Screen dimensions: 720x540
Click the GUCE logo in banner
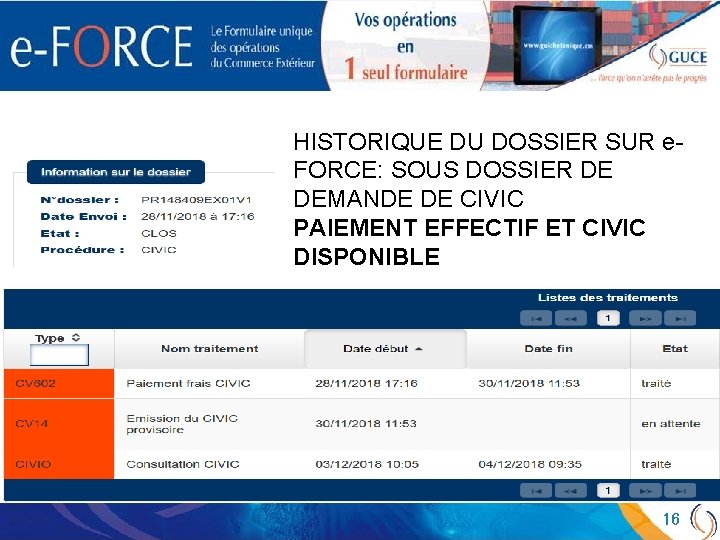[678, 56]
